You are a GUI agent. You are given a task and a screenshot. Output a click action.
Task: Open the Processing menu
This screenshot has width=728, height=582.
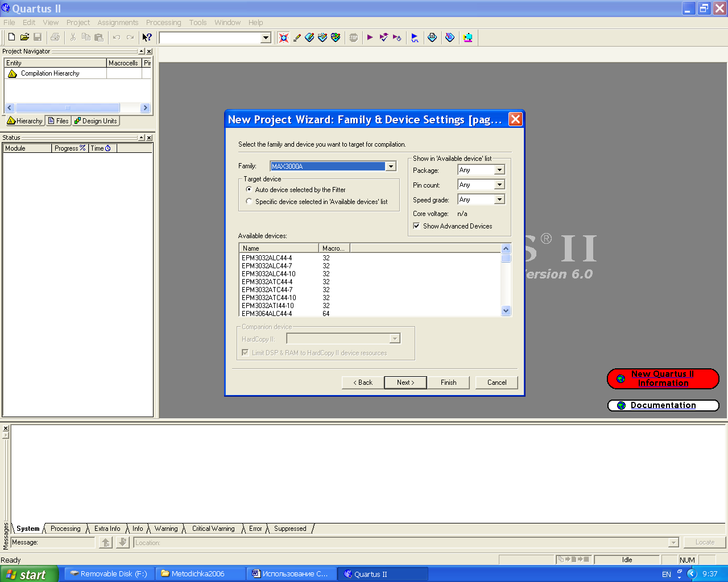tap(164, 22)
